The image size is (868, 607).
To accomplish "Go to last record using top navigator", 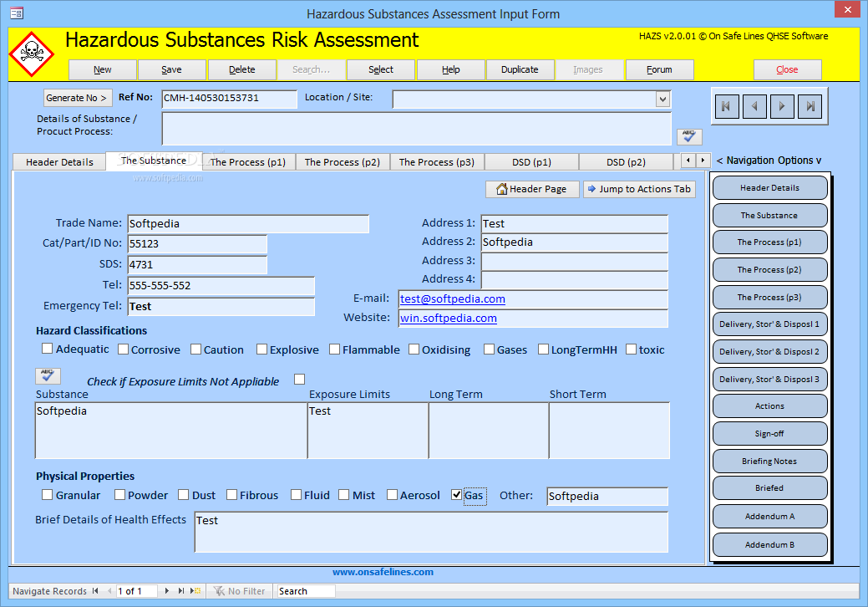I will [x=810, y=106].
